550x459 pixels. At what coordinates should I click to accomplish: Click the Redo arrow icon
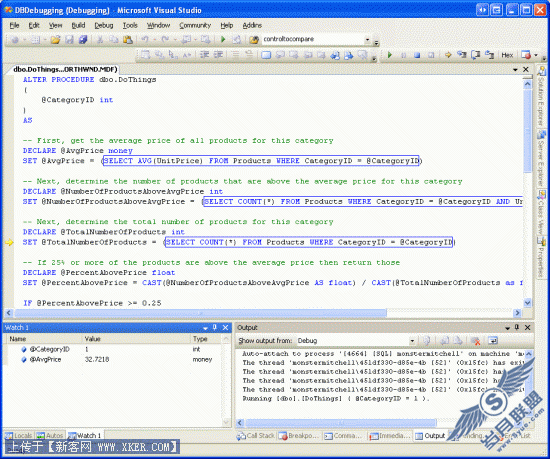tap(165, 40)
